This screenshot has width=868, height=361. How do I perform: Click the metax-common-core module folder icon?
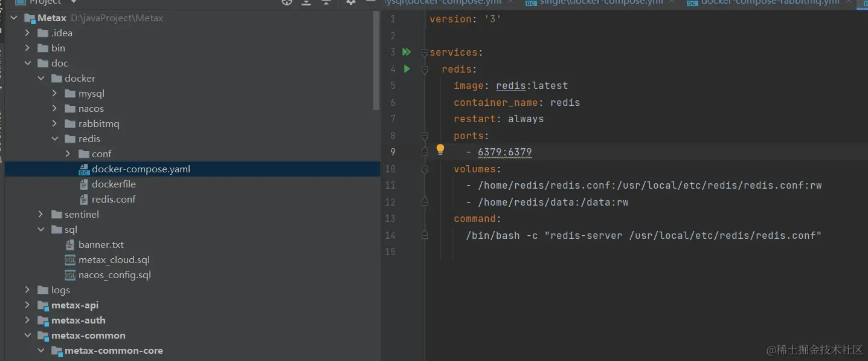57,351
